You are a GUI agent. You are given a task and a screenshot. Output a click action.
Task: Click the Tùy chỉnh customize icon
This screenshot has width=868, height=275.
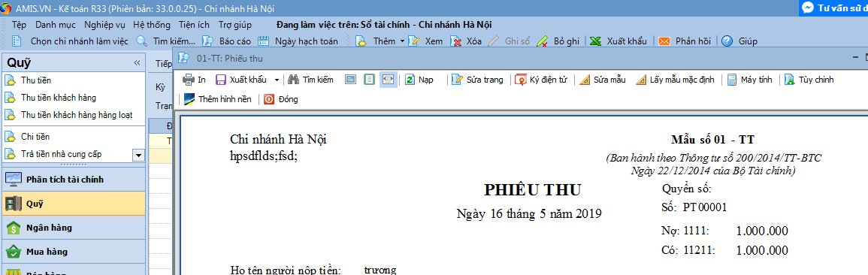click(789, 80)
